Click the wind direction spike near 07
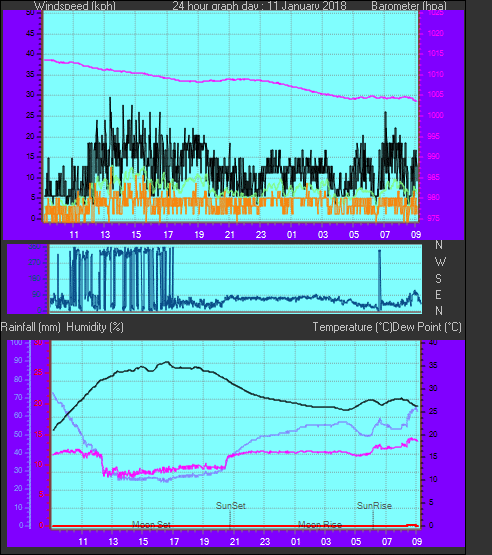 379,280
